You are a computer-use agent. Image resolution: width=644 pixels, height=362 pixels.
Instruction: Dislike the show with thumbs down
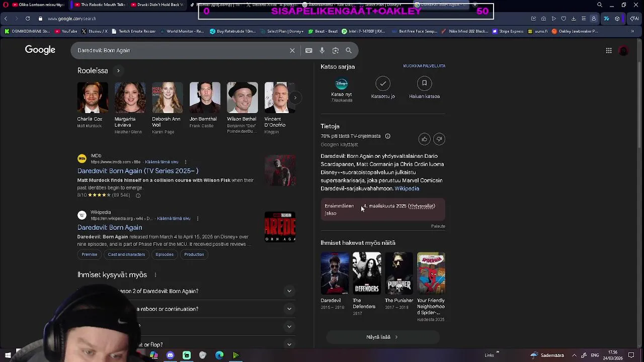click(439, 139)
